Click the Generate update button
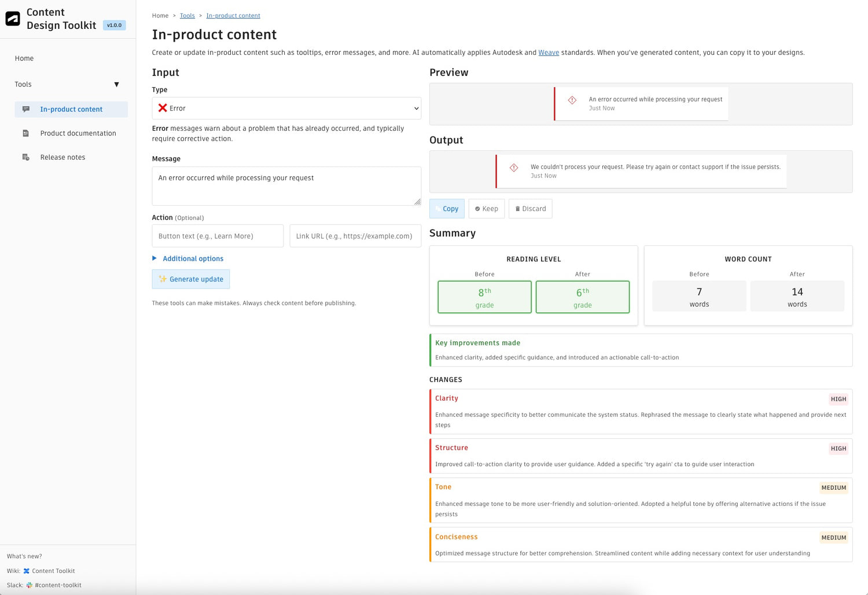This screenshot has height=595, width=868. point(191,279)
